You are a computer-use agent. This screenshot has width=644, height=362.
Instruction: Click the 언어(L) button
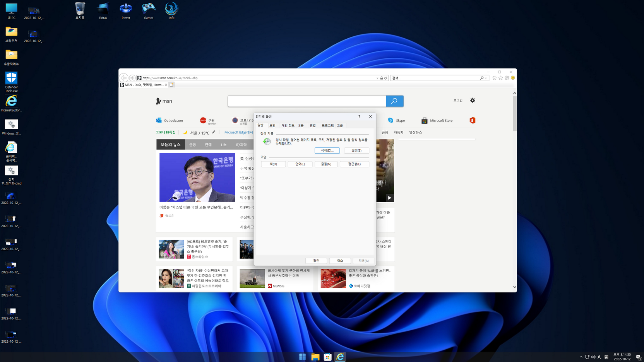(x=300, y=164)
